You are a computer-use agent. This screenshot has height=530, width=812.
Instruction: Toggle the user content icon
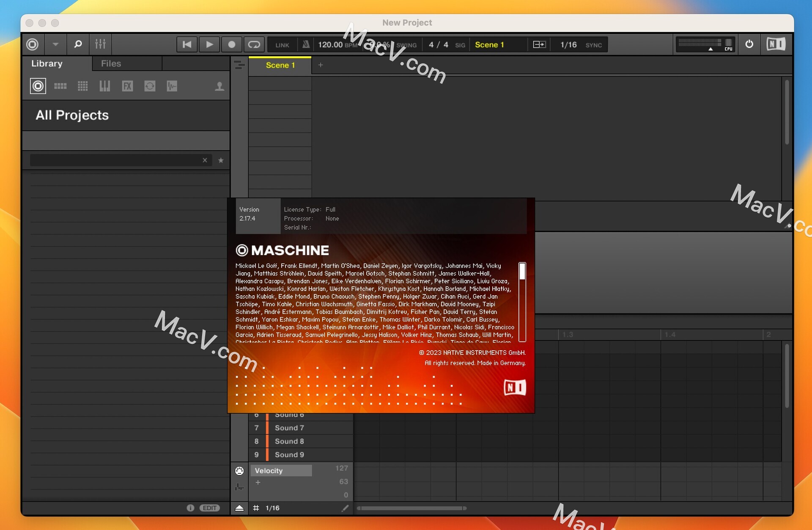tap(219, 86)
